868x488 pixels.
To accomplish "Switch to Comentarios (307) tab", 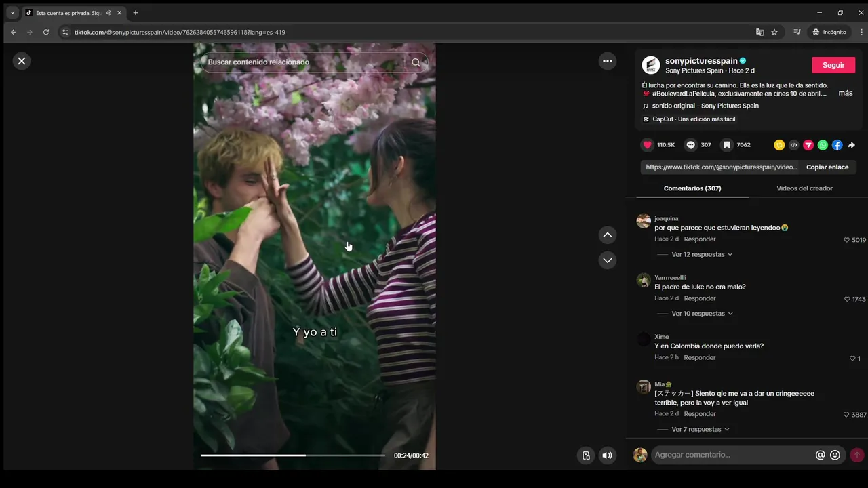I will pos(692,188).
